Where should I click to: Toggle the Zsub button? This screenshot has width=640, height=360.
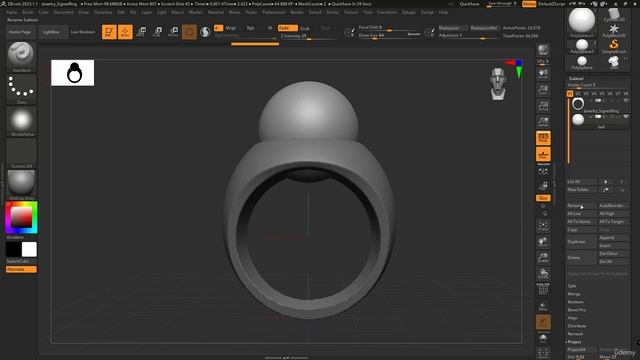click(x=305, y=28)
